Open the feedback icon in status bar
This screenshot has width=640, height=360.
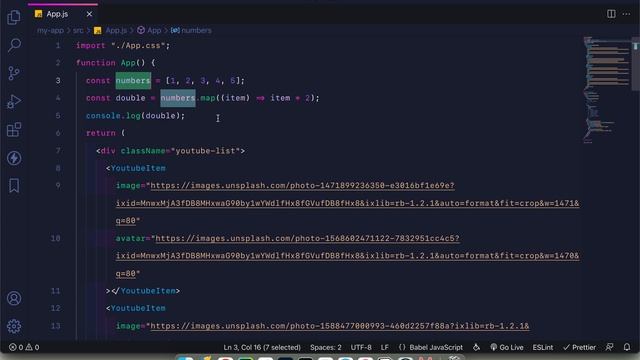609,347
